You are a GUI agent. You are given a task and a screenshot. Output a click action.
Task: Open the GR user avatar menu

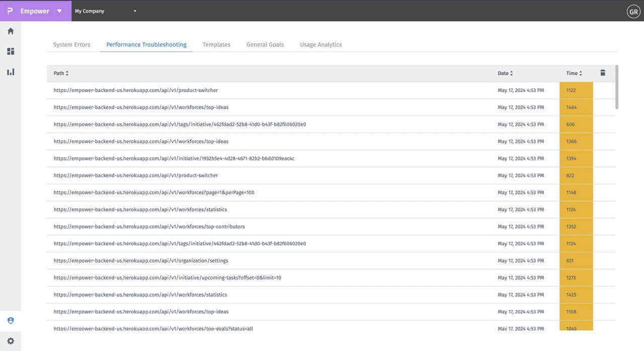[633, 12]
